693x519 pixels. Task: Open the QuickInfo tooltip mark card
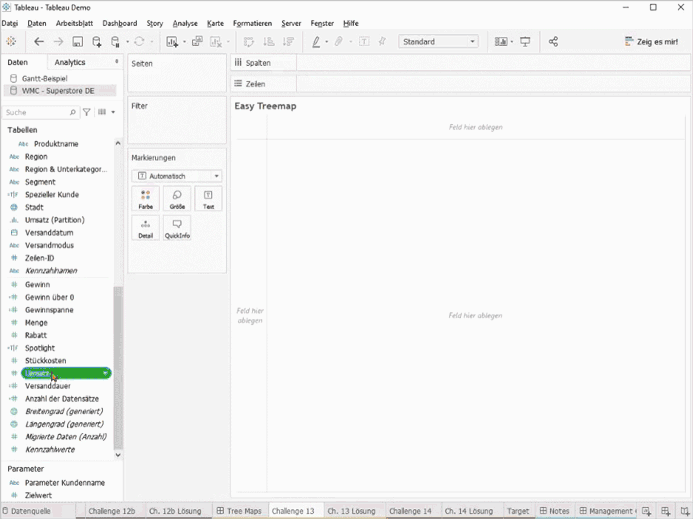coord(177,228)
